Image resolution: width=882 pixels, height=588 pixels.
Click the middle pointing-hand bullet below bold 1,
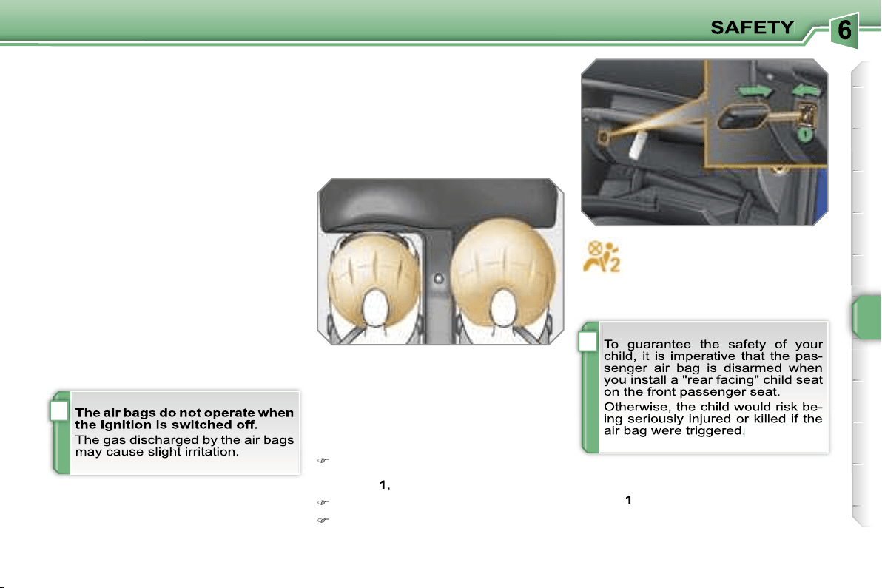[323, 502]
